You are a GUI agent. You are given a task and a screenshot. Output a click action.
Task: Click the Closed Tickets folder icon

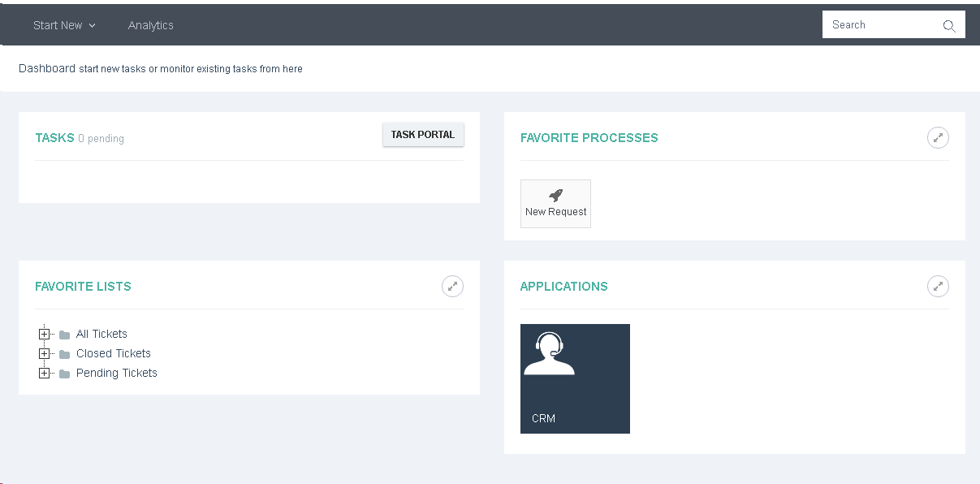tap(64, 354)
